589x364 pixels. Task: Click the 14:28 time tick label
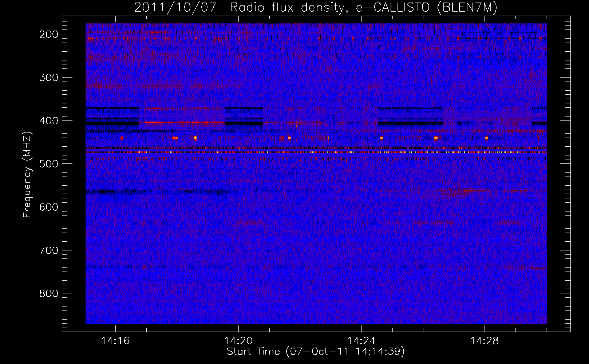pos(485,341)
